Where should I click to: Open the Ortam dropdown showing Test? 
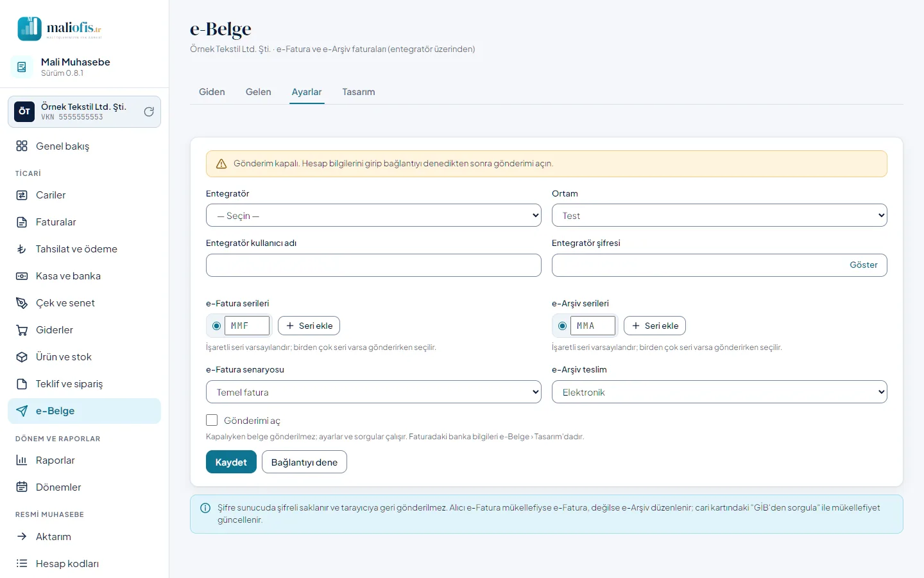(719, 215)
